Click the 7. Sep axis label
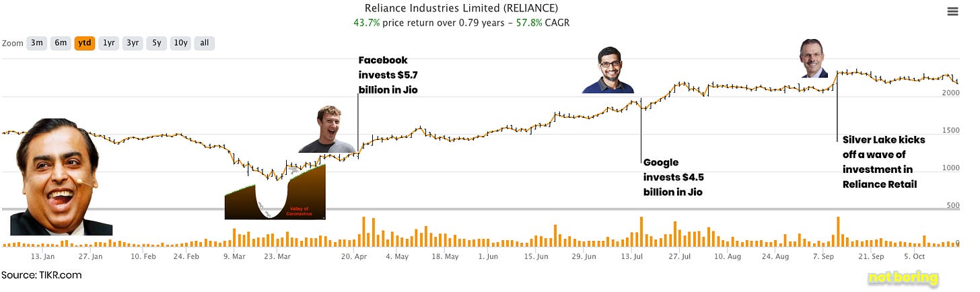The image size is (980, 292). (x=825, y=256)
